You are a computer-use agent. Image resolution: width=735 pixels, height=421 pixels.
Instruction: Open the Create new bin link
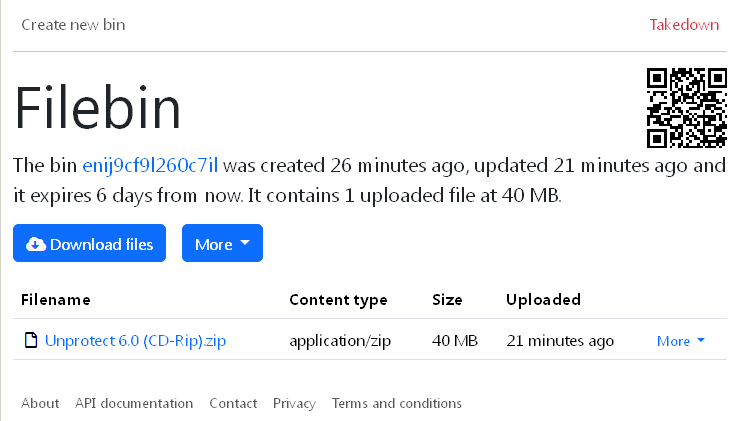[73, 25]
